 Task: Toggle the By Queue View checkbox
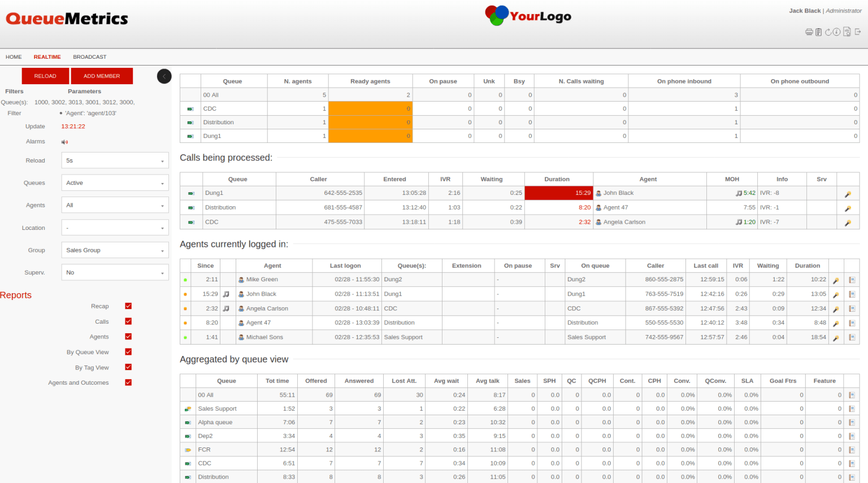[x=128, y=352]
